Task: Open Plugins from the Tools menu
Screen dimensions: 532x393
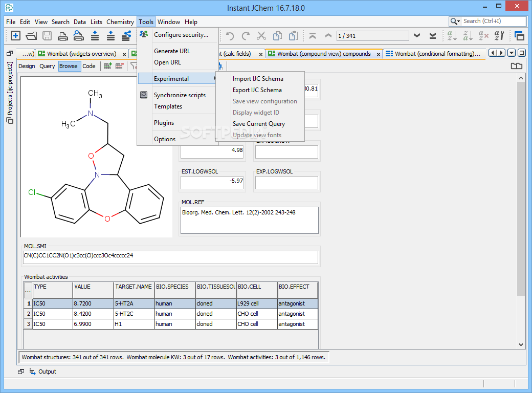Action: (164, 123)
